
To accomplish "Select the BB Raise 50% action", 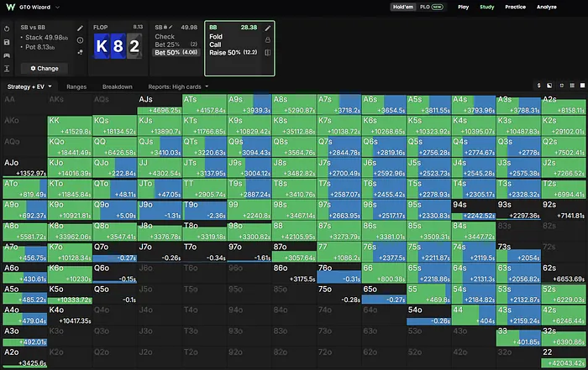I will click(234, 52).
